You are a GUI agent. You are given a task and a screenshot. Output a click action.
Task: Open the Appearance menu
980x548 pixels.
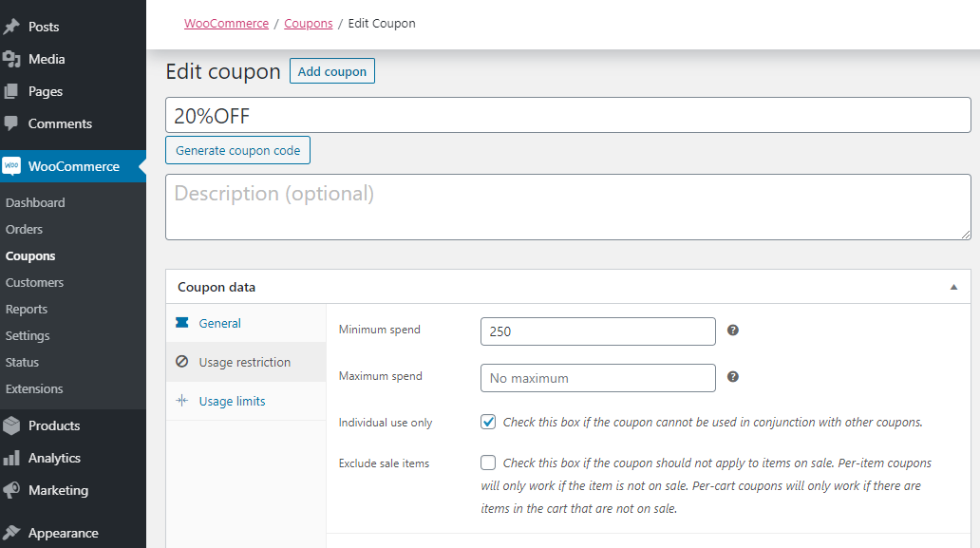(73, 533)
